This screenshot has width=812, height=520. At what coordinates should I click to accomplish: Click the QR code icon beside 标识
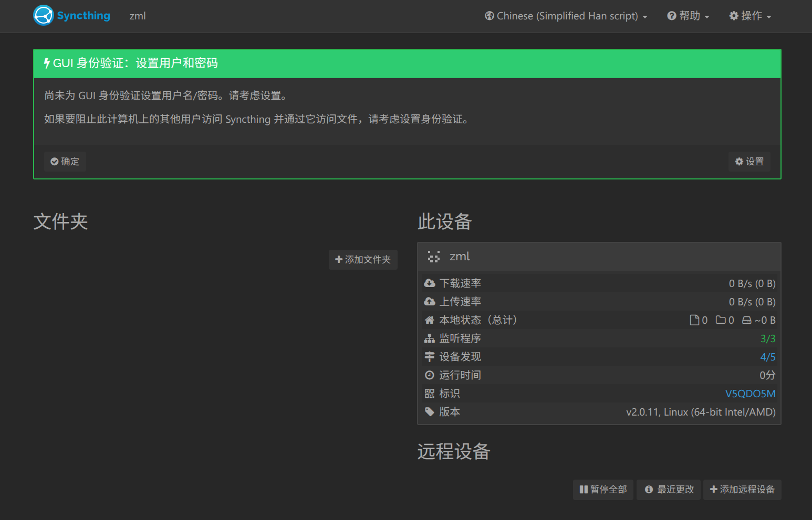click(430, 394)
